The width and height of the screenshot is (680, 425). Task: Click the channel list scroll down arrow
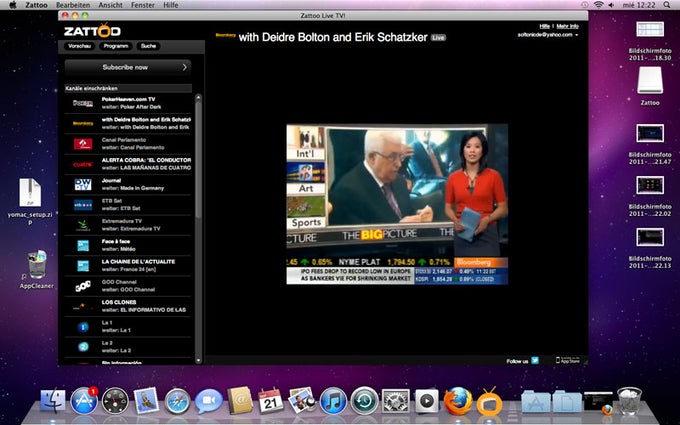coord(198,360)
